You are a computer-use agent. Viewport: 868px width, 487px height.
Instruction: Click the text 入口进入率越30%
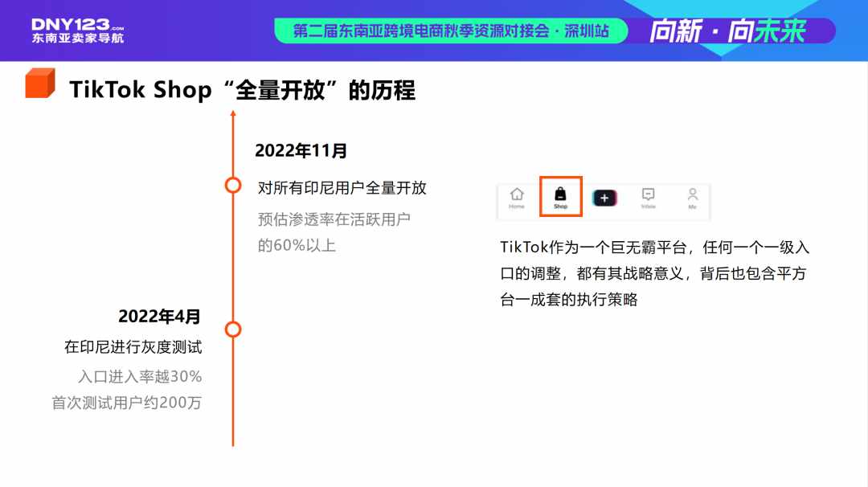(x=140, y=377)
